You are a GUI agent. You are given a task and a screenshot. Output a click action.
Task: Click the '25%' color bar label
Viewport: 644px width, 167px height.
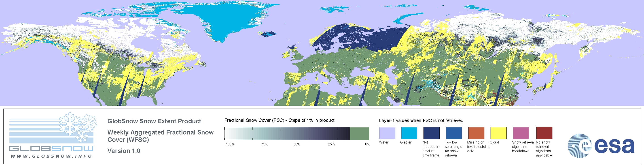(x=331, y=144)
